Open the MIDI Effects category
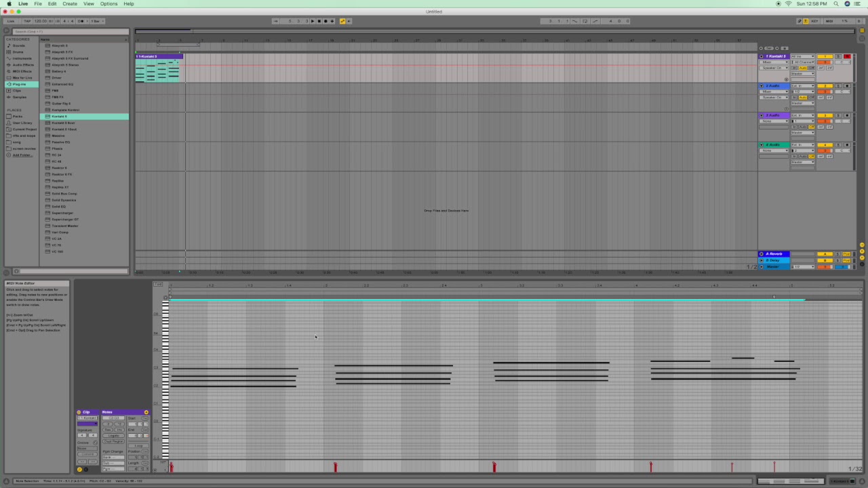The image size is (868, 488). [22, 71]
